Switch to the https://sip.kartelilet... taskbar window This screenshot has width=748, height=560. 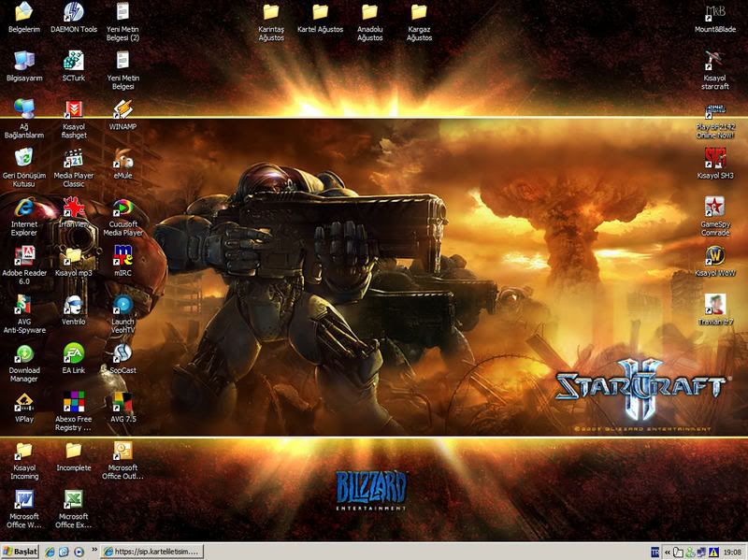pos(152,552)
